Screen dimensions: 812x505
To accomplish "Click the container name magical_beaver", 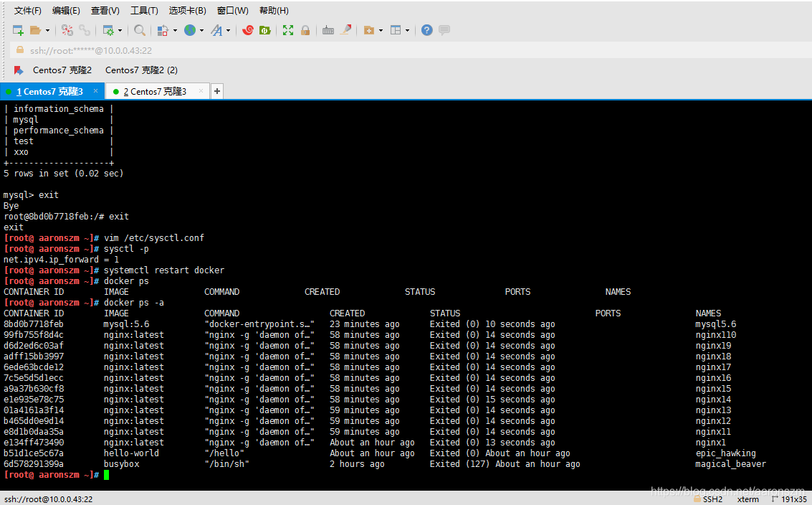I will [x=731, y=464].
